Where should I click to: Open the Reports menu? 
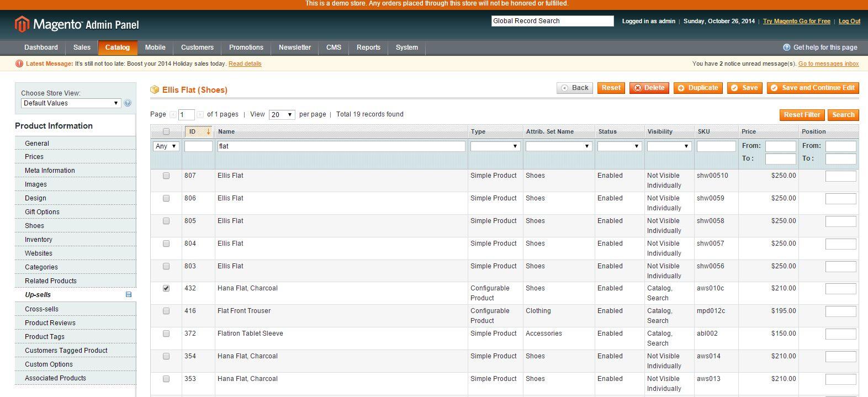click(368, 47)
